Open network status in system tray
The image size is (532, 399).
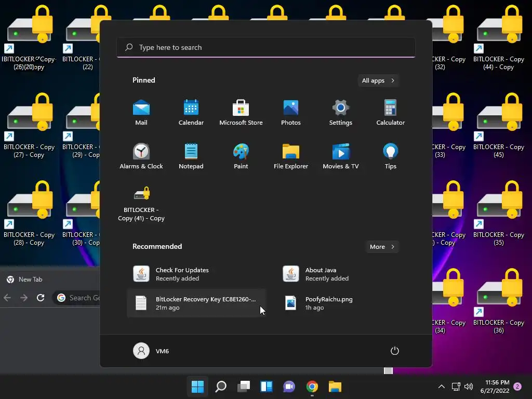(x=456, y=387)
